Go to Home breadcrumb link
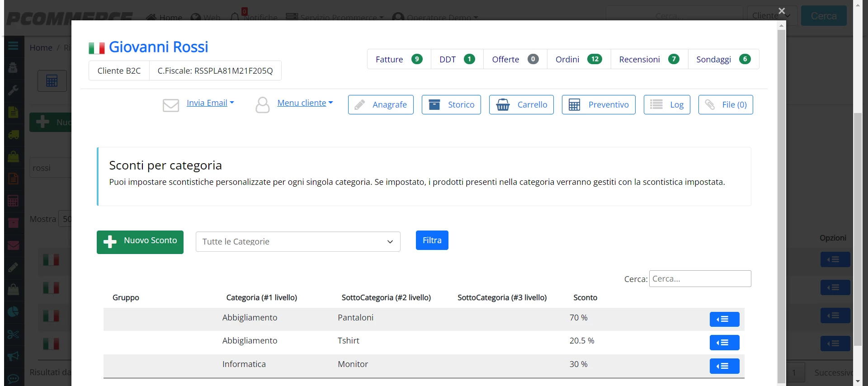This screenshot has height=386, width=868. pyautogui.click(x=41, y=47)
